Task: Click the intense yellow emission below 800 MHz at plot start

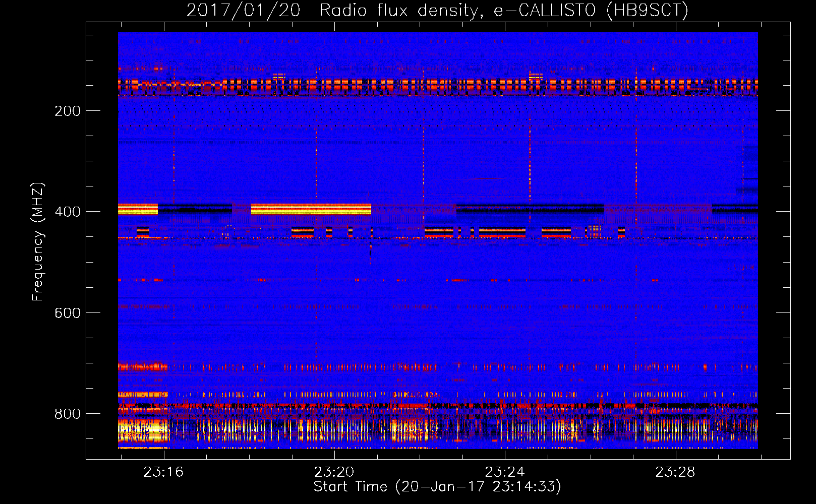Action: click(x=143, y=430)
